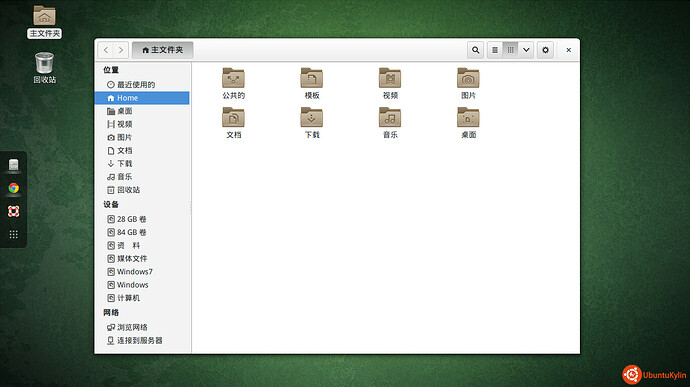The width and height of the screenshot is (690, 387).
Task: Open the 桌面 folder in main pane
Action: (468, 123)
